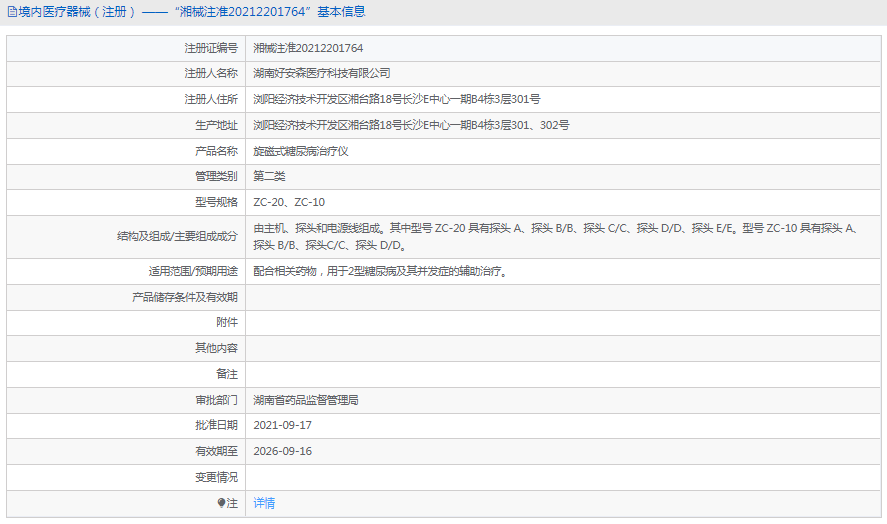Screen dimensions: 887x524
Task: Open the 详情 details link
Action: pos(264,503)
